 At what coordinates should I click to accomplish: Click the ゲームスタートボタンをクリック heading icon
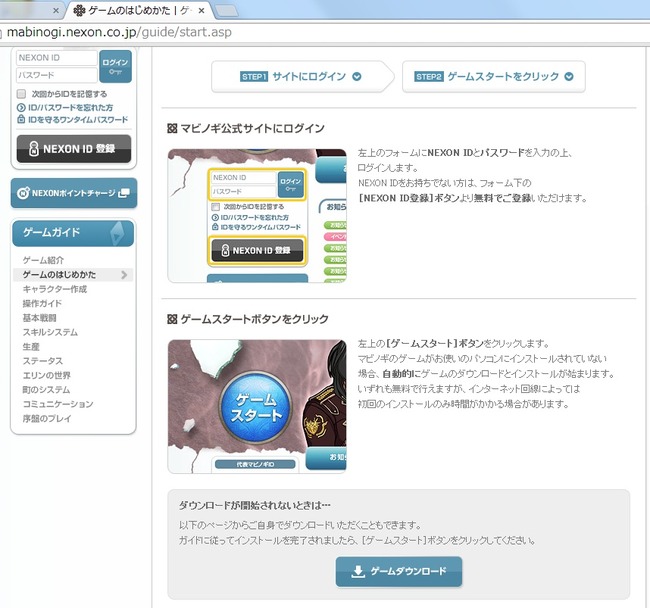click(x=172, y=319)
